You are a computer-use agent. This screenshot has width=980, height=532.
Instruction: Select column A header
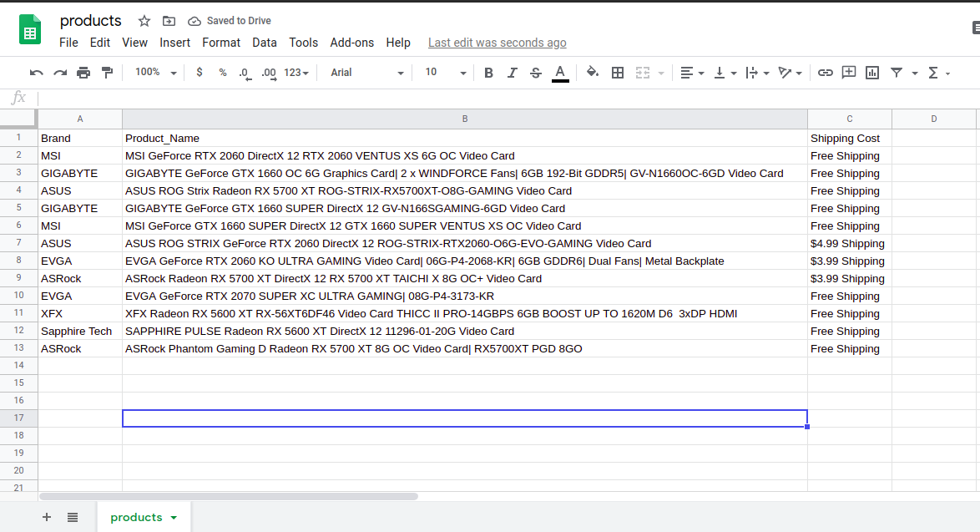pos(80,119)
